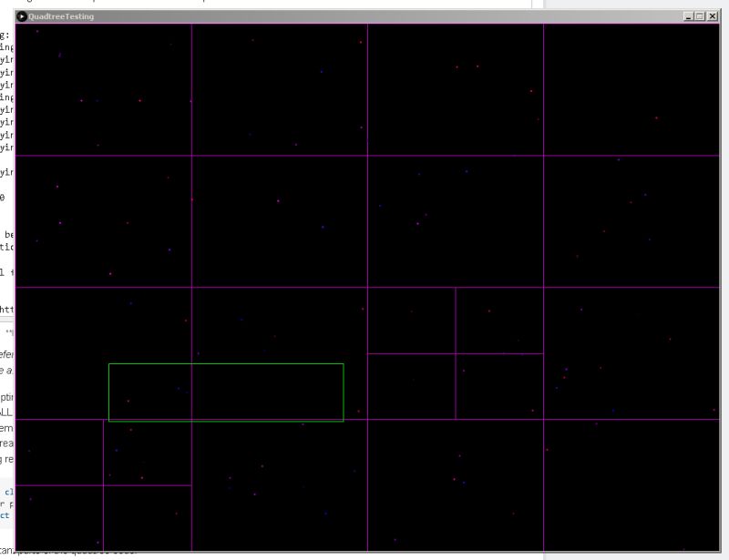The width and height of the screenshot is (729, 560).
Task: Click the QuadtreeTesting title bar label
Action: click(64, 15)
